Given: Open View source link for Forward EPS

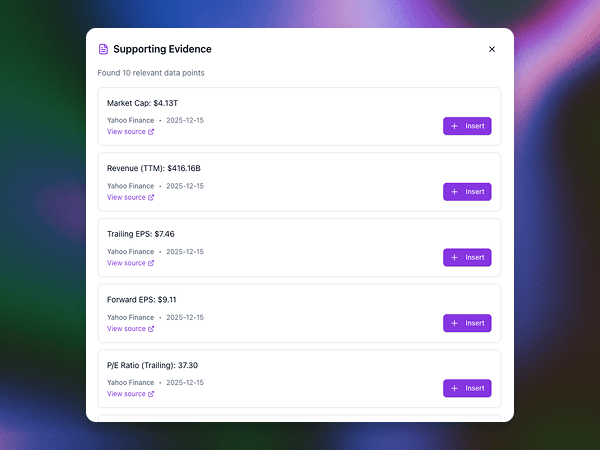Looking at the screenshot, I should click(x=127, y=328).
